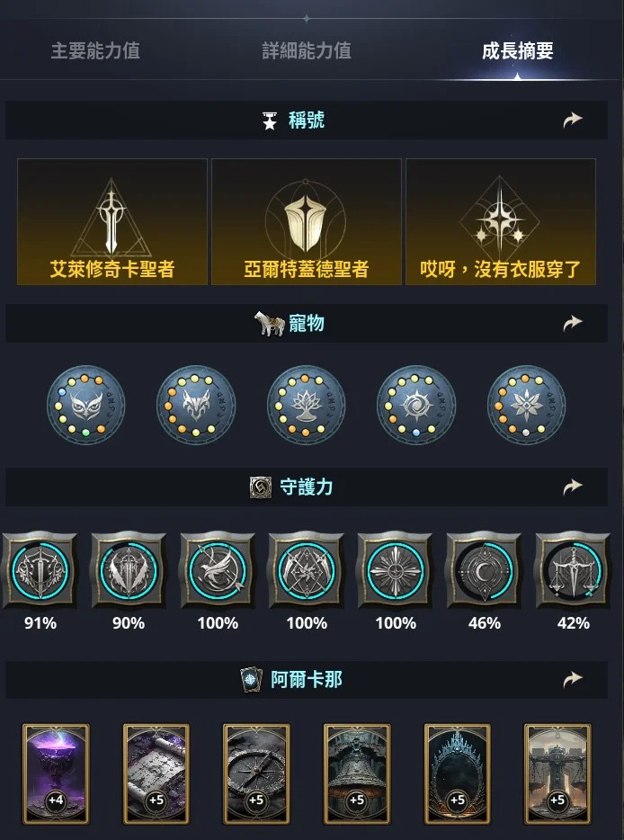This screenshot has height=840, width=624.
Task: Open the 42% scales guardian emblem
Action: 573,570
